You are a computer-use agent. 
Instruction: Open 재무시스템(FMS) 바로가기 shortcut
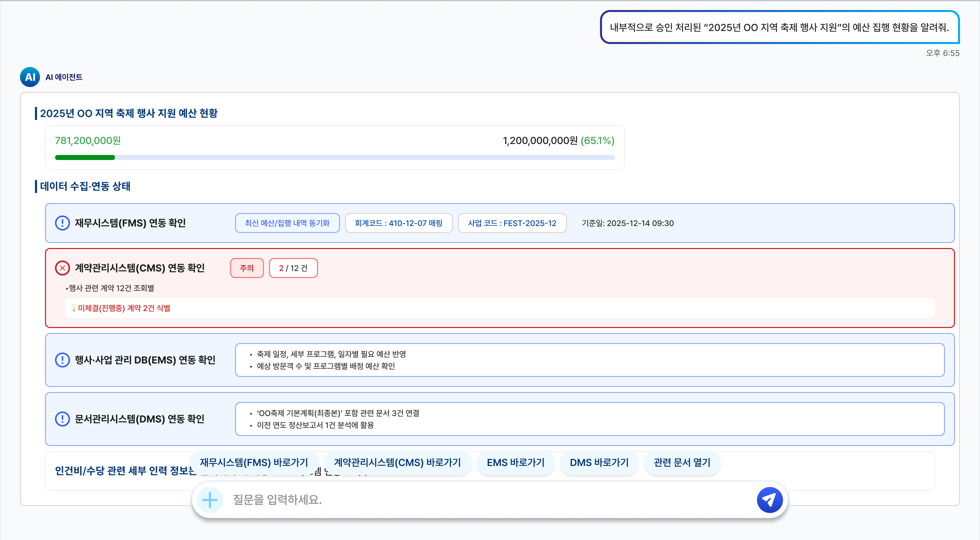(254, 462)
